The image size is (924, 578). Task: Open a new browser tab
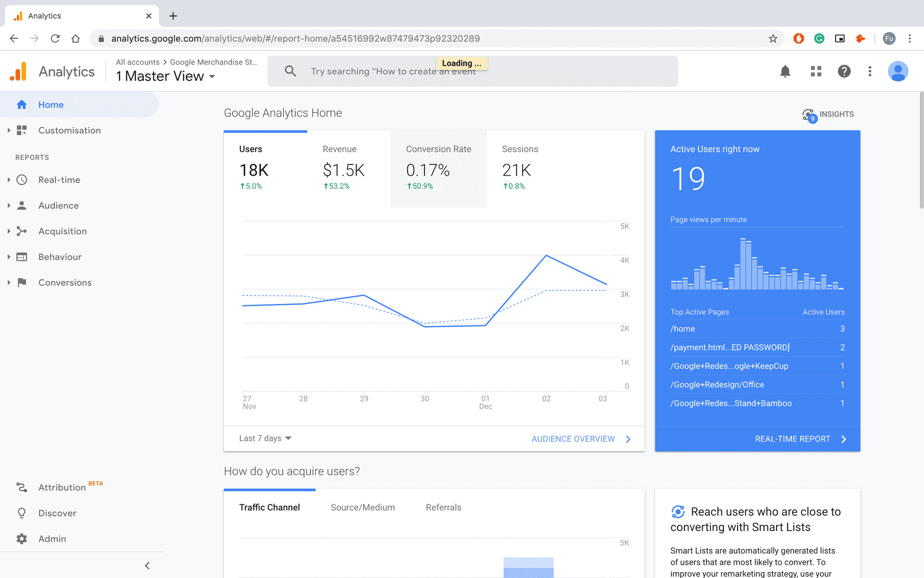pyautogui.click(x=173, y=16)
